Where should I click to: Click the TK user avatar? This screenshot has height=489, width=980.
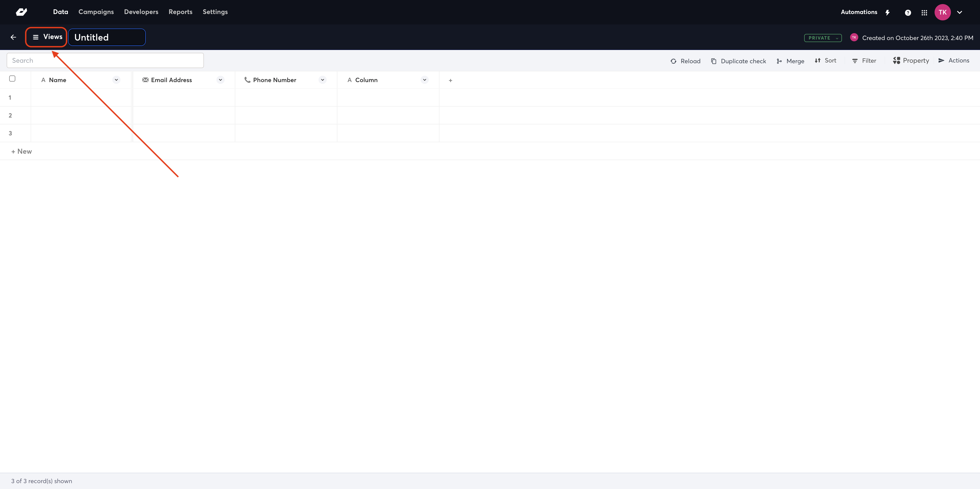click(942, 12)
